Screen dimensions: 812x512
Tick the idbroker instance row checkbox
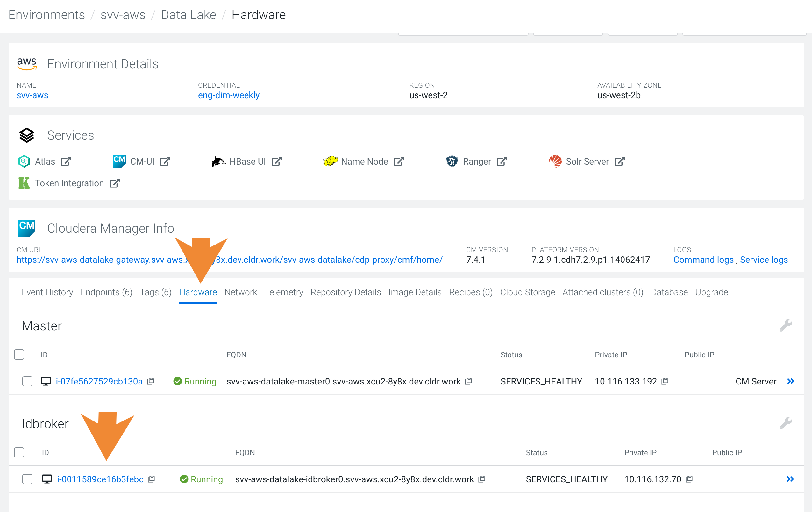(x=27, y=479)
